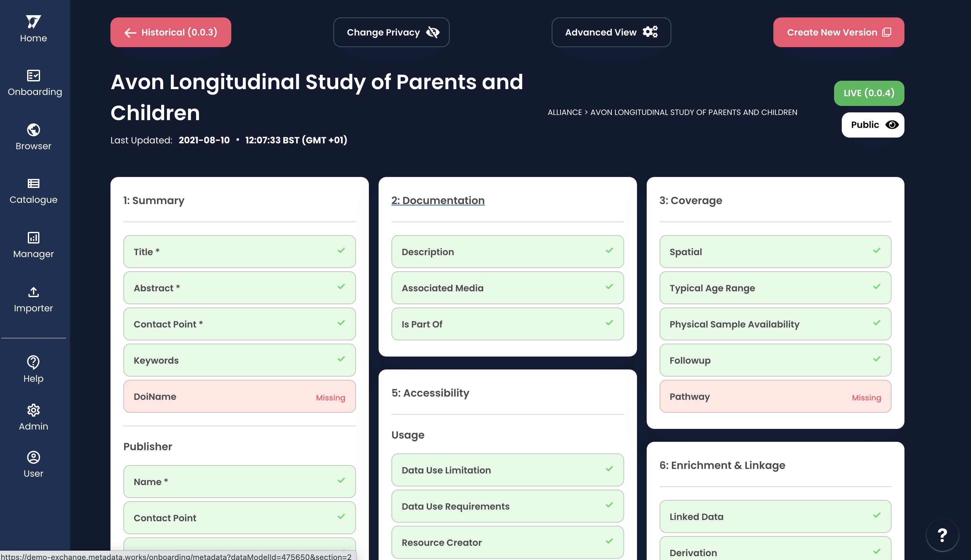This screenshot has height=560, width=971.
Task: Open the missing Pathway field
Action: (775, 397)
